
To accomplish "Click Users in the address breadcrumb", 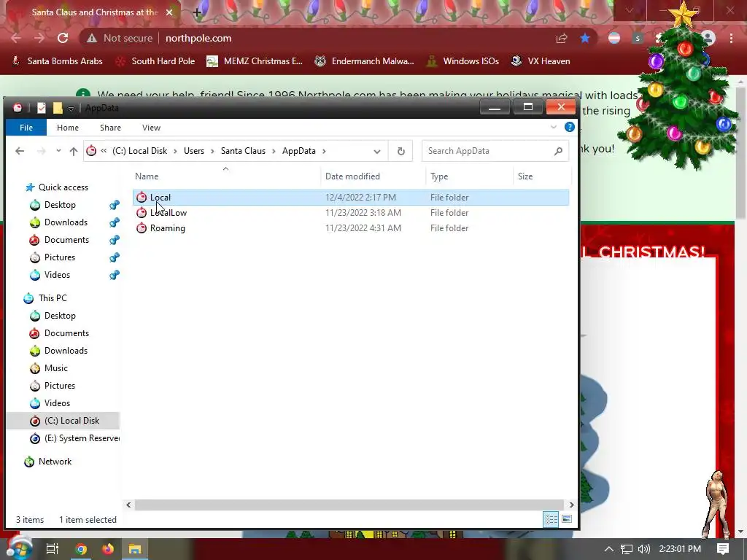I will point(194,151).
